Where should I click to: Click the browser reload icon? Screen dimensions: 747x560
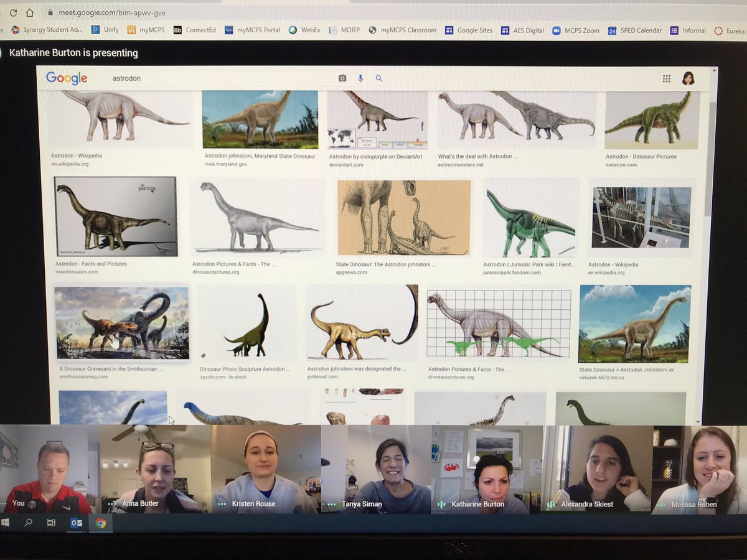click(13, 12)
